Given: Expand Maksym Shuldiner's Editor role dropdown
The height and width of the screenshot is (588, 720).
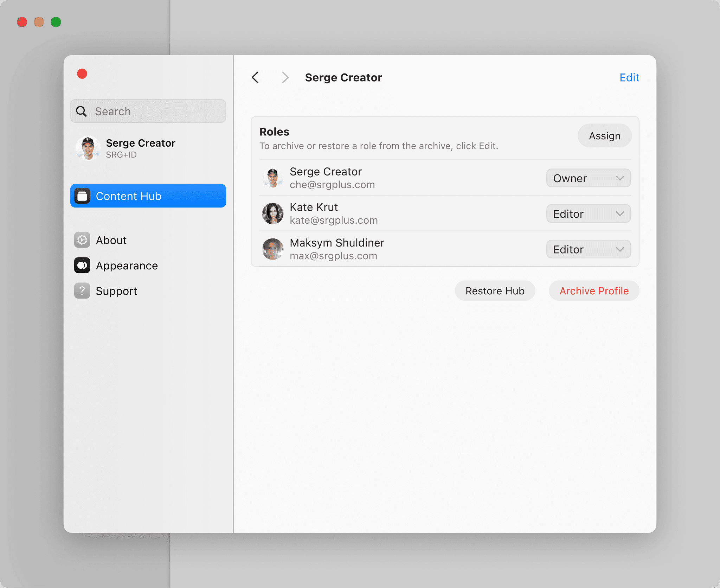Looking at the screenshot, I should 588,249.
